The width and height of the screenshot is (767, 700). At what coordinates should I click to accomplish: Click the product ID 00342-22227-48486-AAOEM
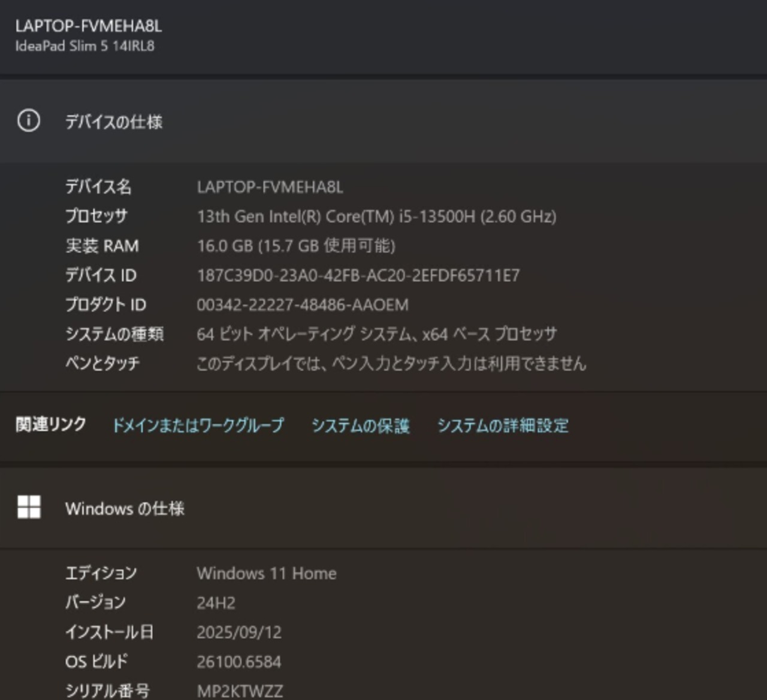(x=303, y=304)
